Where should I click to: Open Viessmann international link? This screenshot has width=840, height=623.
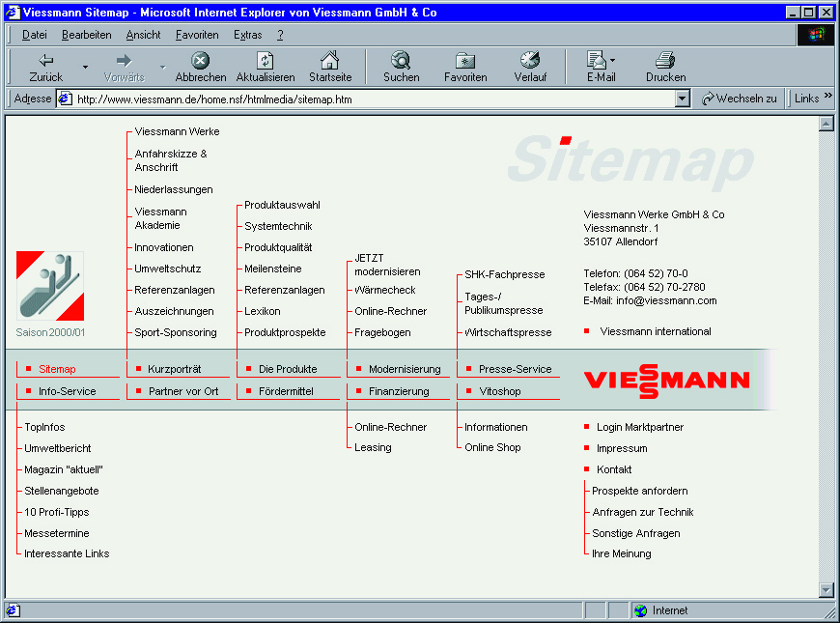coord(656,331)
